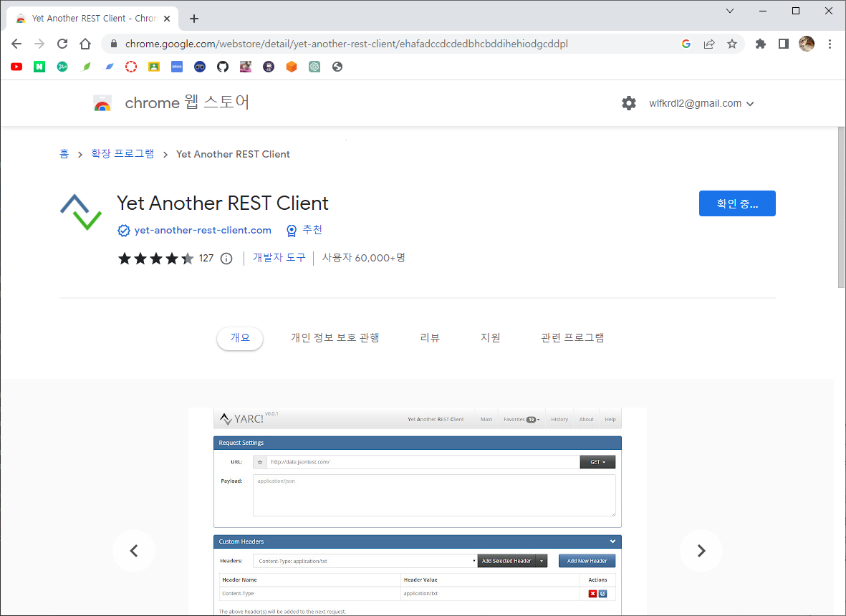Screen dimensions: 846x616
Task: Open the orange cube bookmark
Action: coord(292,67)
